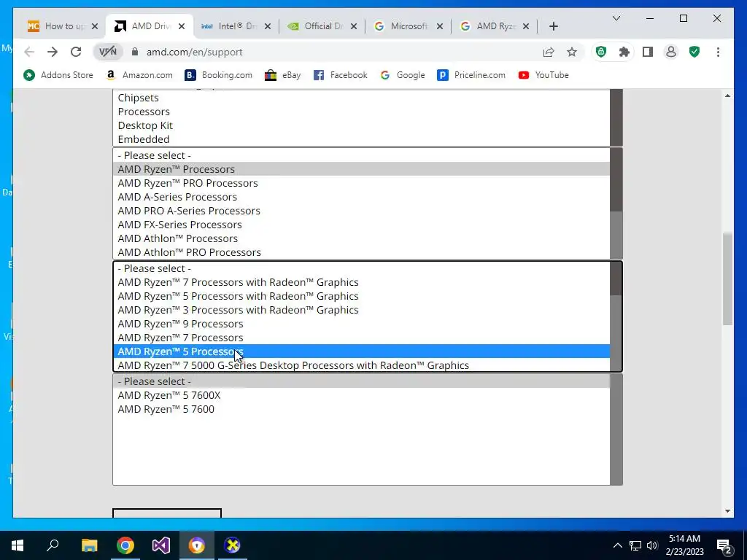Select AMD Ryzen™ 9 Processors option
Image resolution: width=747 pixels, height=560 pixels.
361,323
